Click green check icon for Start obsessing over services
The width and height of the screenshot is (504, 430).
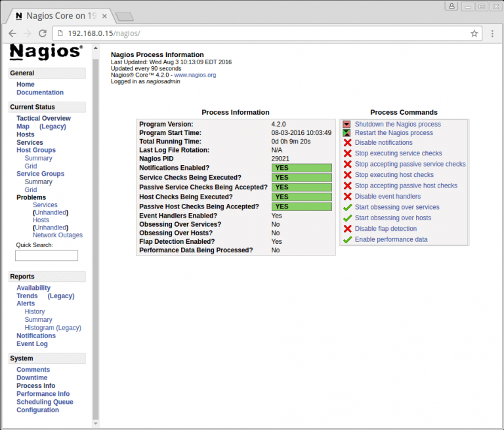(x=347, y=207)
